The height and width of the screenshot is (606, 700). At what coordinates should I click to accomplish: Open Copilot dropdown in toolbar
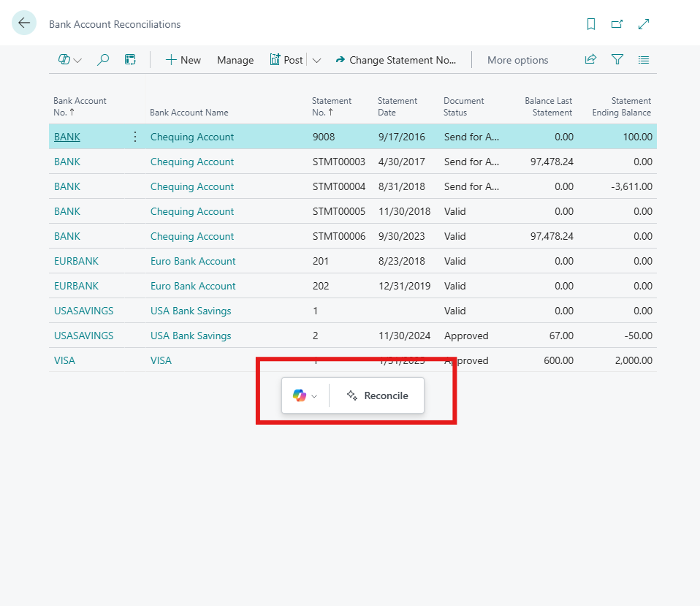pyautogui.click(x=69, y=60)
